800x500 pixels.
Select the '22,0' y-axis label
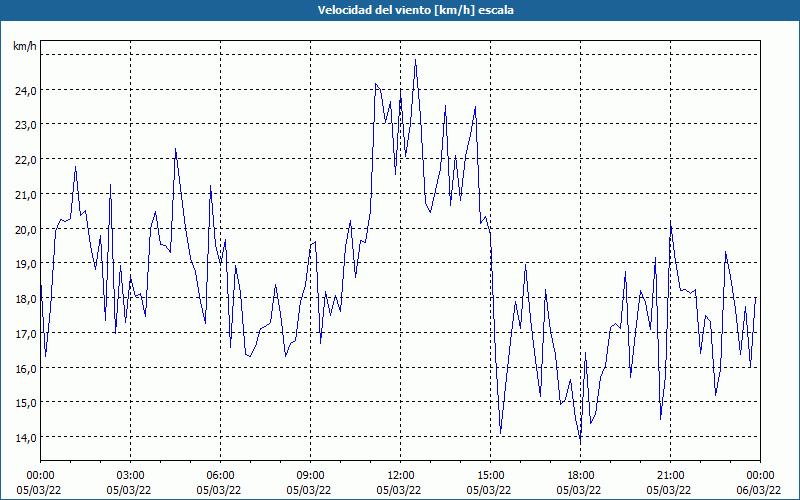coord(25,160)
